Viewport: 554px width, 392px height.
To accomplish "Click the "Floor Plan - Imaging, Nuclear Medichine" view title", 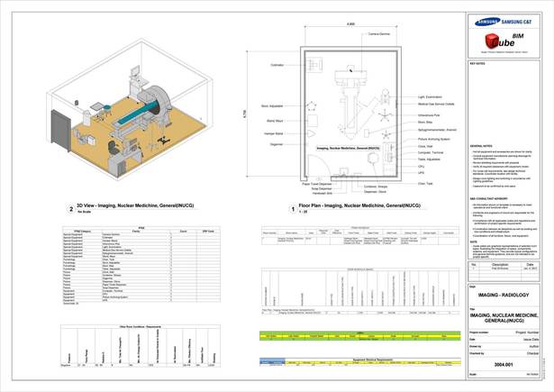I will [359, 205].
